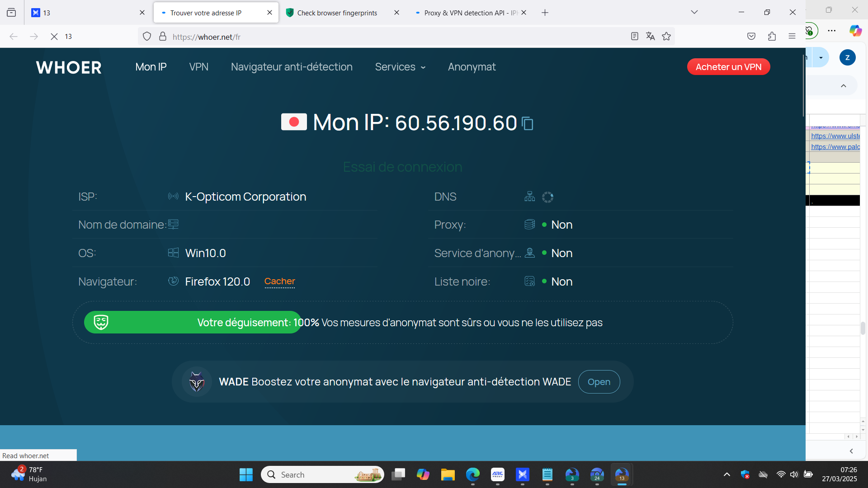The height and width of the screenshot is (488, 868).
Task: Click the Save to Pocket icon
Action: (751, 37)
